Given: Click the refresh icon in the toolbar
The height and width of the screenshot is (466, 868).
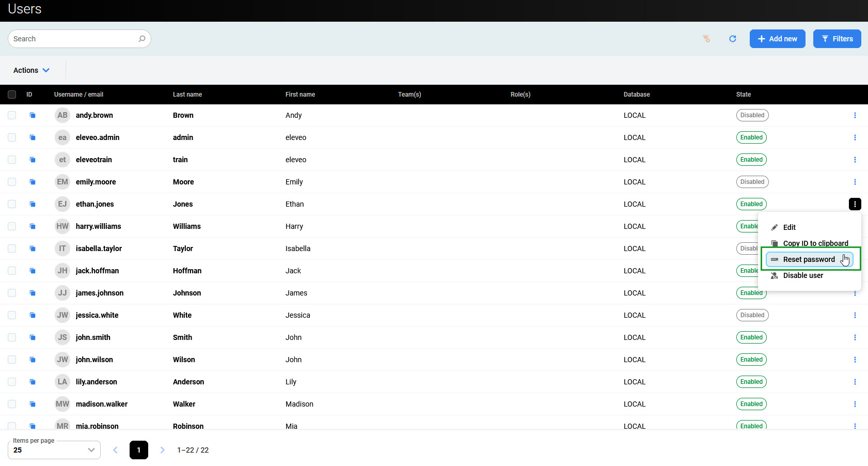Looking at the screenshot, I should point(732,39).
